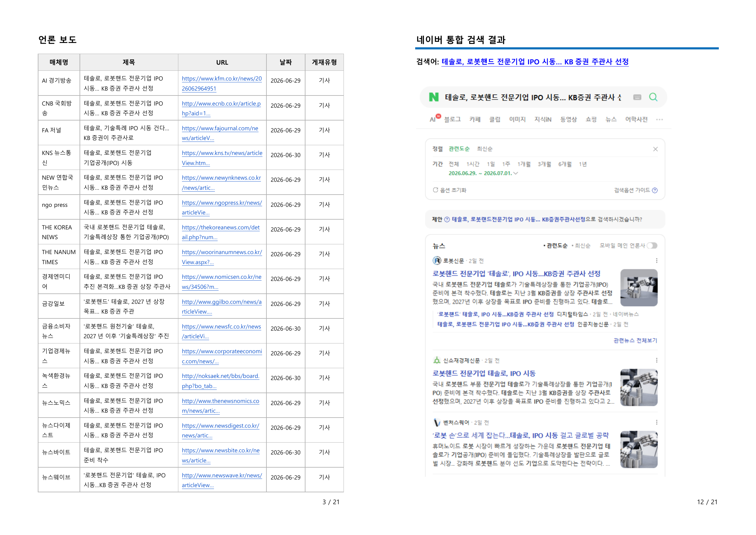756x535 pixels.
Task: Select 1주 period option
Action: (x=506, y=164)
